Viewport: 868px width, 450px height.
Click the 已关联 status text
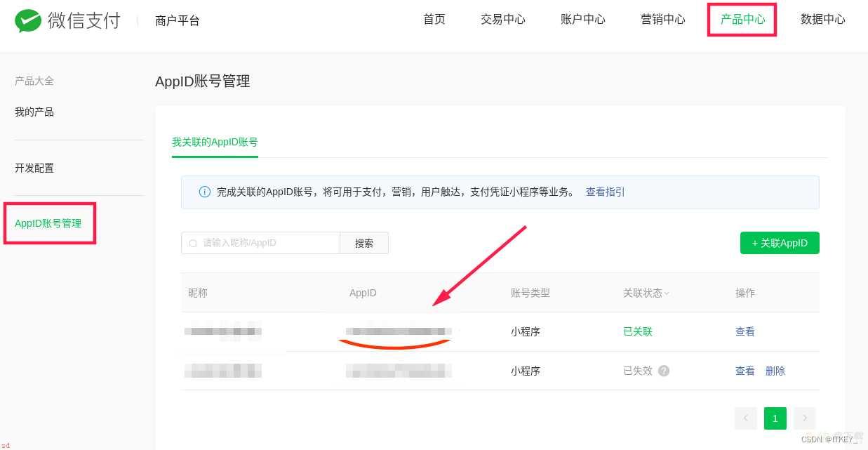(x=638, y=331)
